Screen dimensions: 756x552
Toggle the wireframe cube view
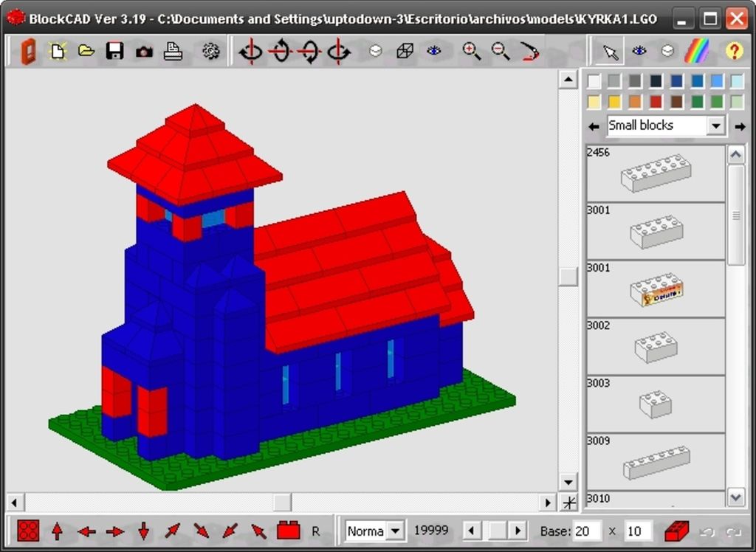click(405, 51)
